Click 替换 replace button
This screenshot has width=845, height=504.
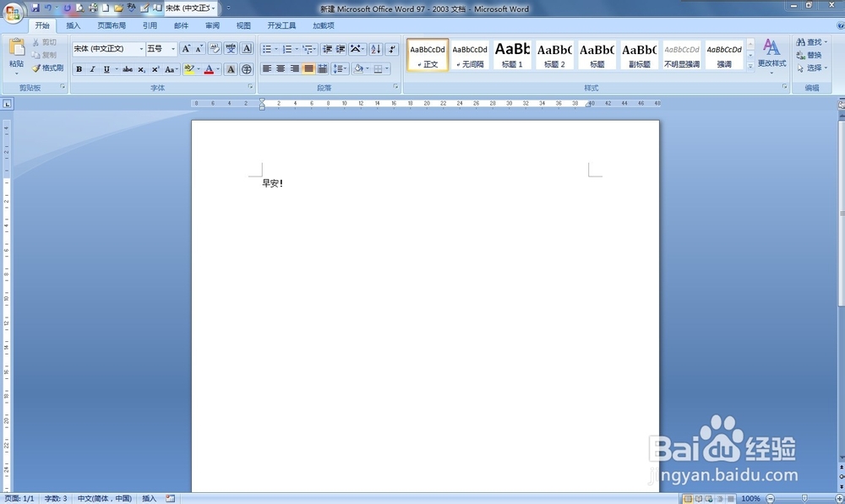coord(810,55)
